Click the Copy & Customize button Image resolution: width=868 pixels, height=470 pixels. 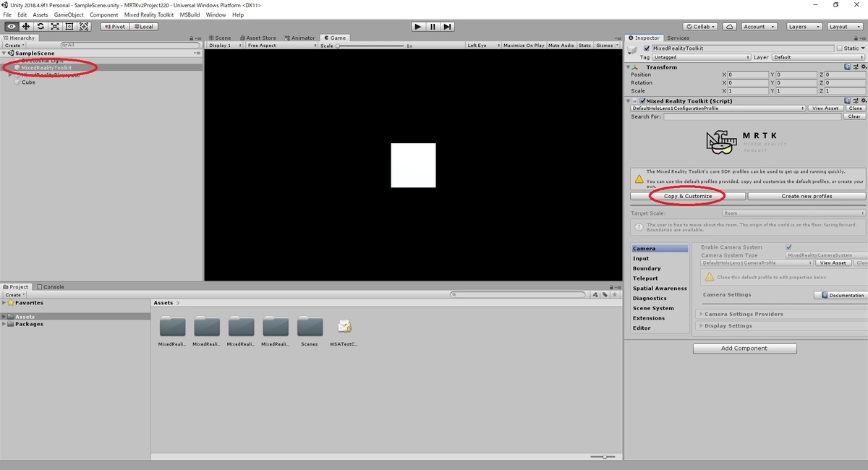tap(688, 196)
